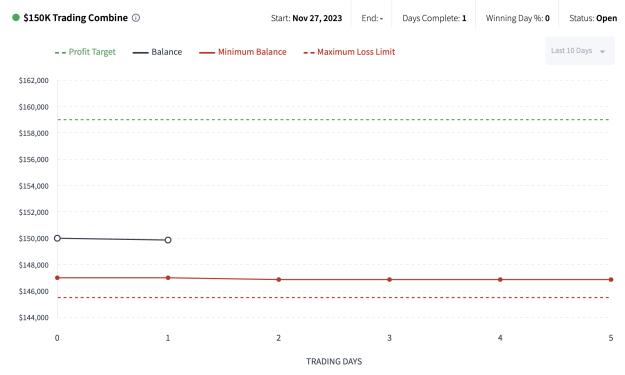Click the $160,000 y-axis label
Screen dimensions: 625x375
pos(33,107)
